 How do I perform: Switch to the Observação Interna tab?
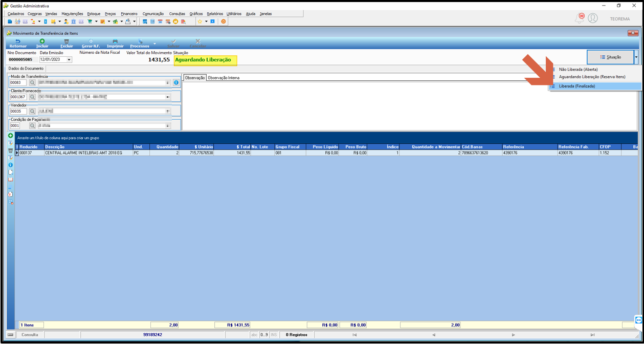pos(224,78)
